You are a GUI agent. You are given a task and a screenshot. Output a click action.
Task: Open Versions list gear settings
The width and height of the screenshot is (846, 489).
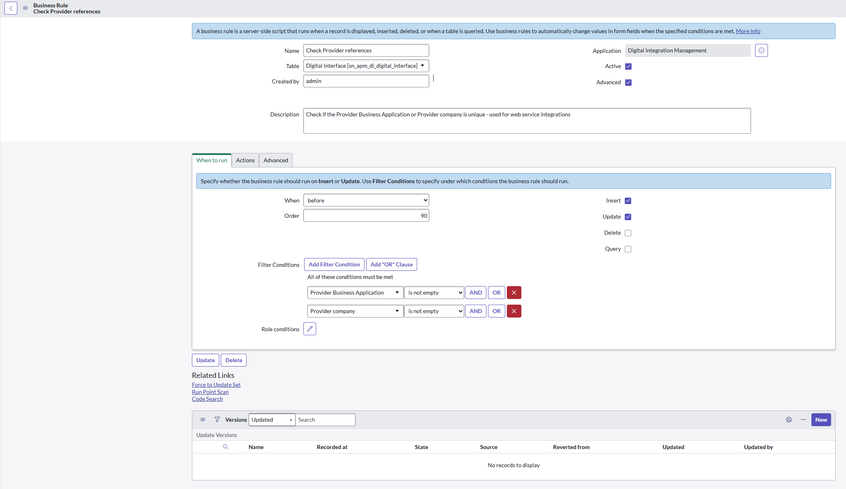click(x=789, y=419)
